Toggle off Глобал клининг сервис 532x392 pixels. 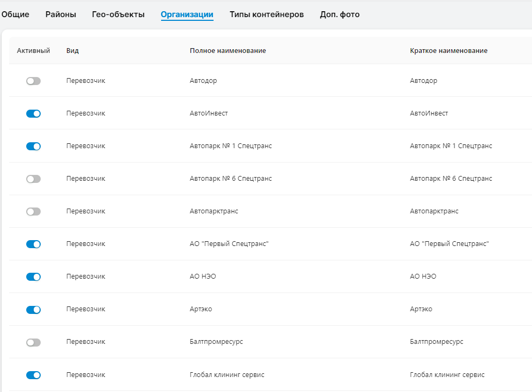33,375
